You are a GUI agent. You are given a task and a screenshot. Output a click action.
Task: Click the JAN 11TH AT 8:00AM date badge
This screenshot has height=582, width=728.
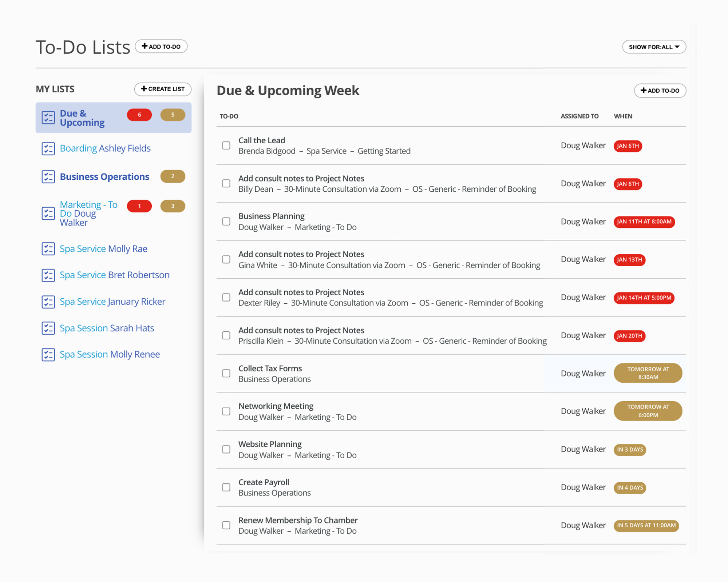coord(644,222)
